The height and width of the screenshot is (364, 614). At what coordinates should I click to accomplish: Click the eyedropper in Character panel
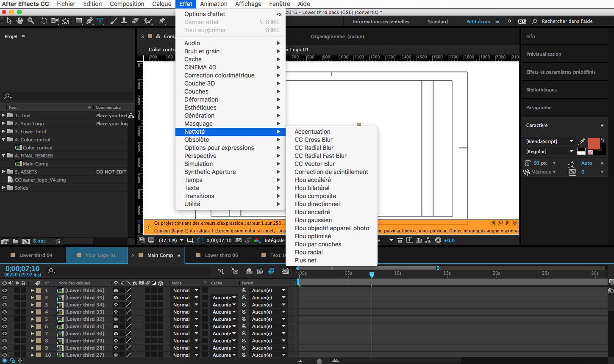[x=581, y=142]
